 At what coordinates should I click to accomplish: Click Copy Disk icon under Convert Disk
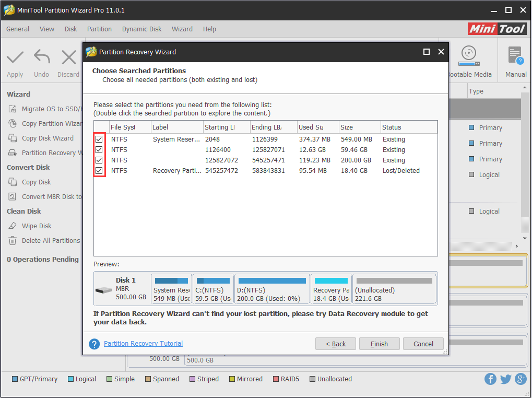click(x=13, y=182)
